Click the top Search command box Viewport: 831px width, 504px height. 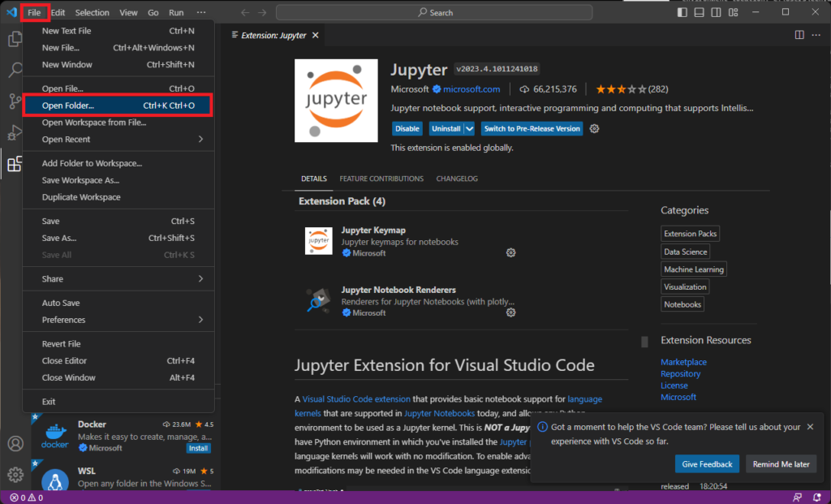(434, 12)
